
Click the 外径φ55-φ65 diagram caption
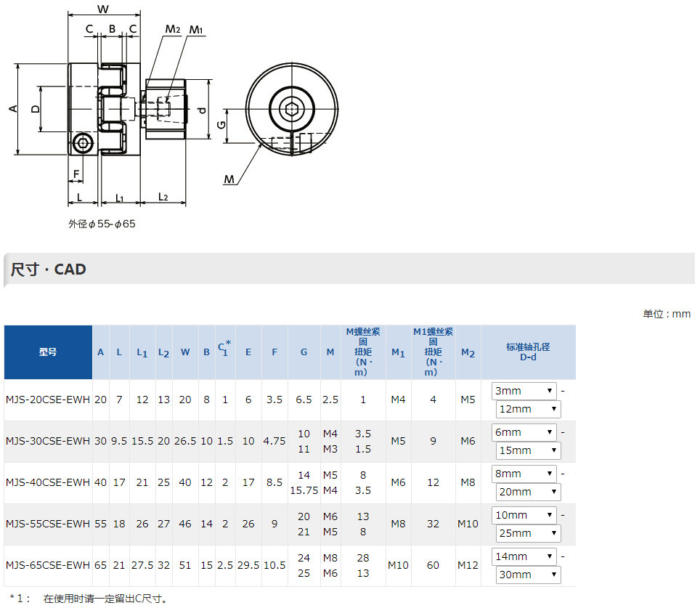102,224
